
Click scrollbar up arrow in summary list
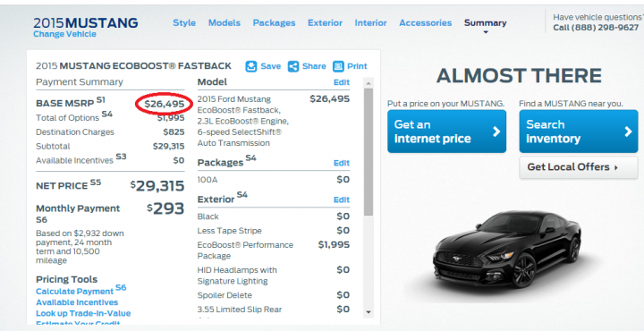click(369, 83)
